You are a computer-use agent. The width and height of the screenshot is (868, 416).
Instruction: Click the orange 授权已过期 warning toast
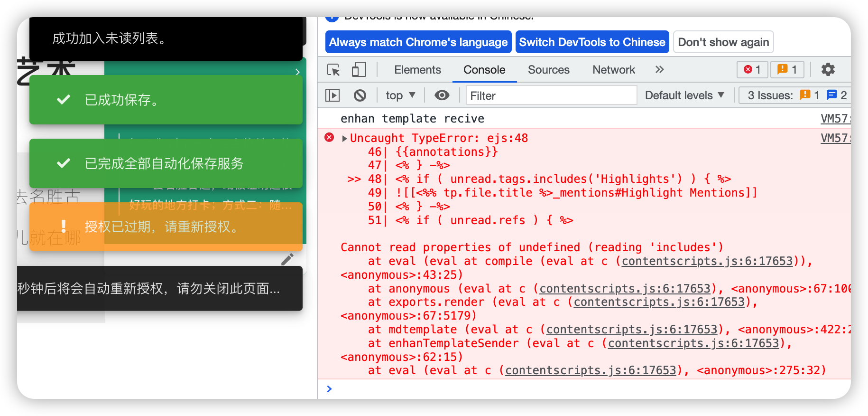pos(166,227)
